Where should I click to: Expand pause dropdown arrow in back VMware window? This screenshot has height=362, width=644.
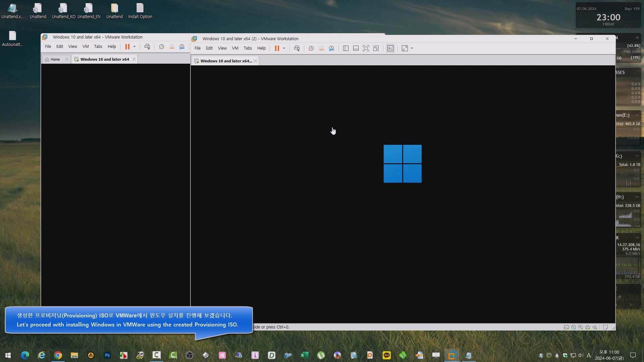[135, 47]
